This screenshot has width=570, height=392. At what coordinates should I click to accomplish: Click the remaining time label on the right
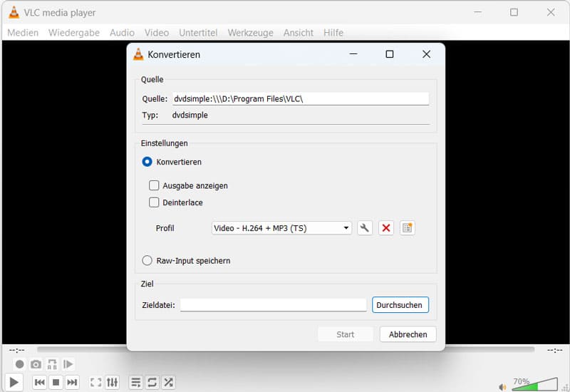point(555,350)
